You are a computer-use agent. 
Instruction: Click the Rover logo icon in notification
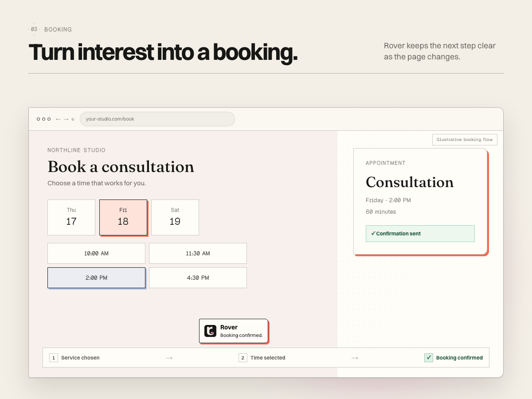[210, 331]
